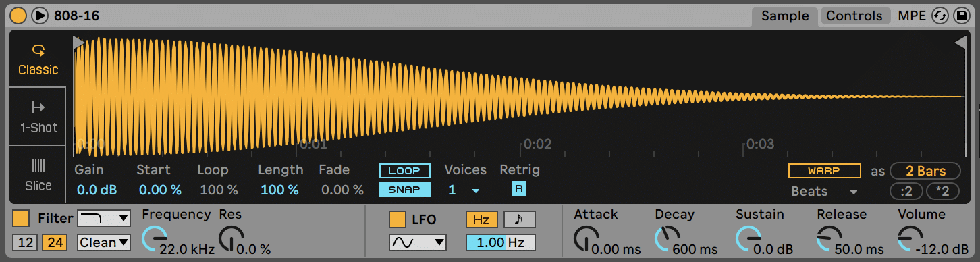
Task: Select Classic playback mode
Action: 38,59
